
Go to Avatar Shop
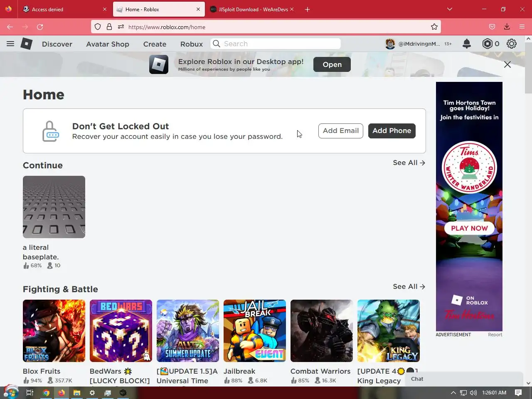tap(108, 44)
